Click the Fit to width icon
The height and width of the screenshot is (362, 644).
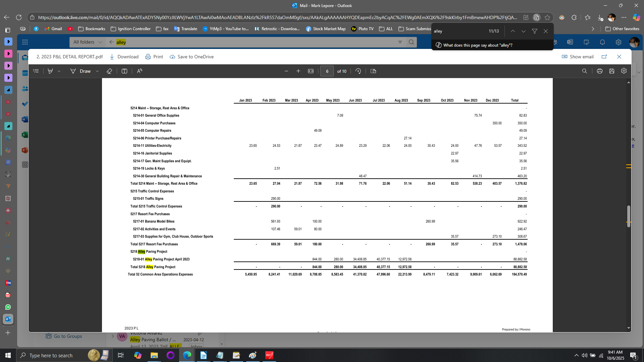(311, 71)
